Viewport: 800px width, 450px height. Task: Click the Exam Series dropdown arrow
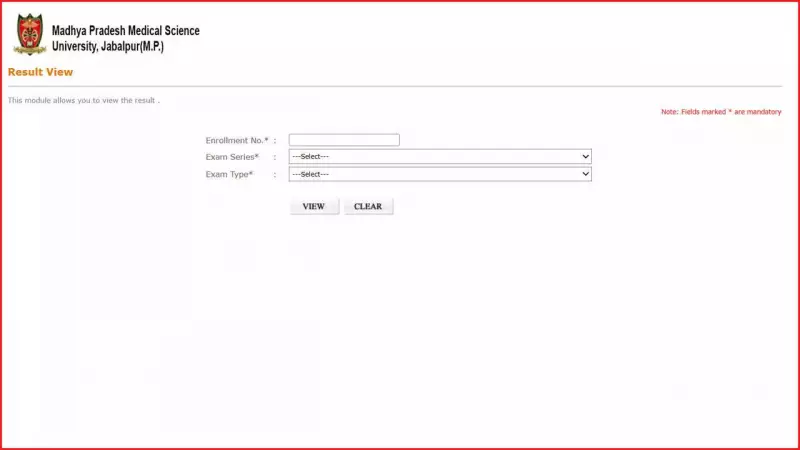coord(585,157)
